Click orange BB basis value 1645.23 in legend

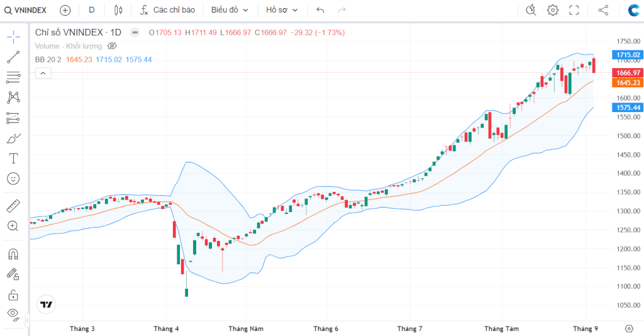(79, 60)
